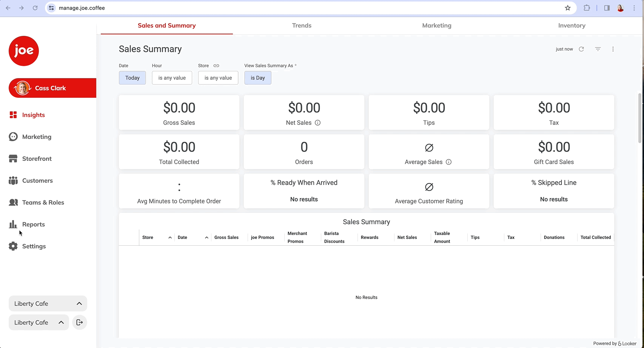Click the Merchant Promos column header
The image size is (644, 348).
(x=297, y=237)
